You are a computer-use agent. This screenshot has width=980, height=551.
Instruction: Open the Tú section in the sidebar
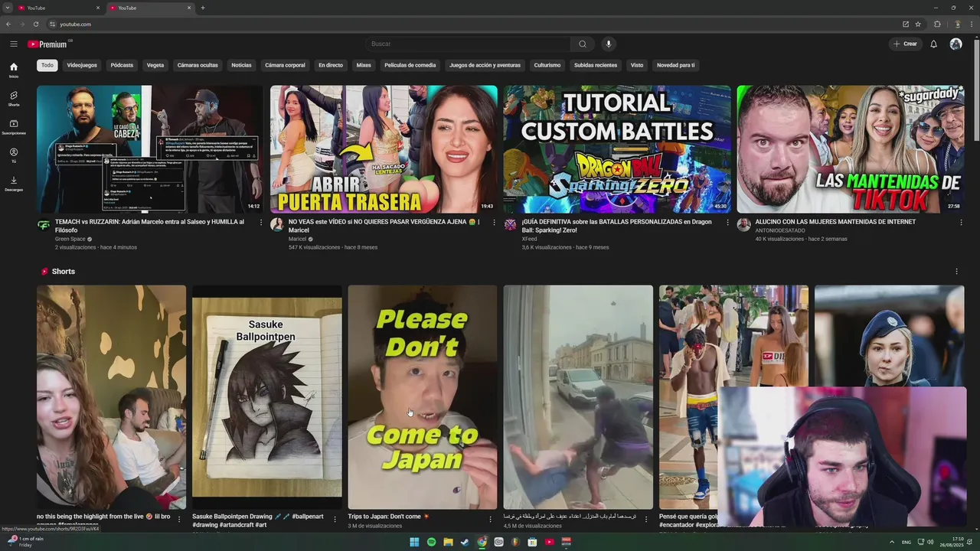(14, 155)
